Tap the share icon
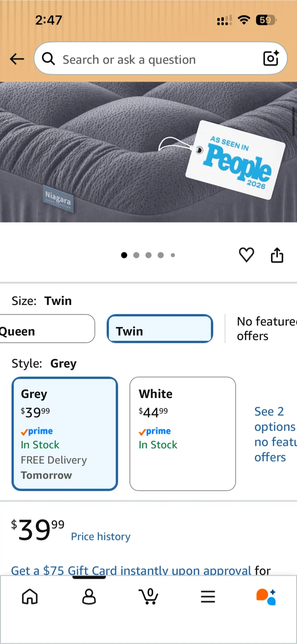 pyautogui.click(x=277, y=255)
